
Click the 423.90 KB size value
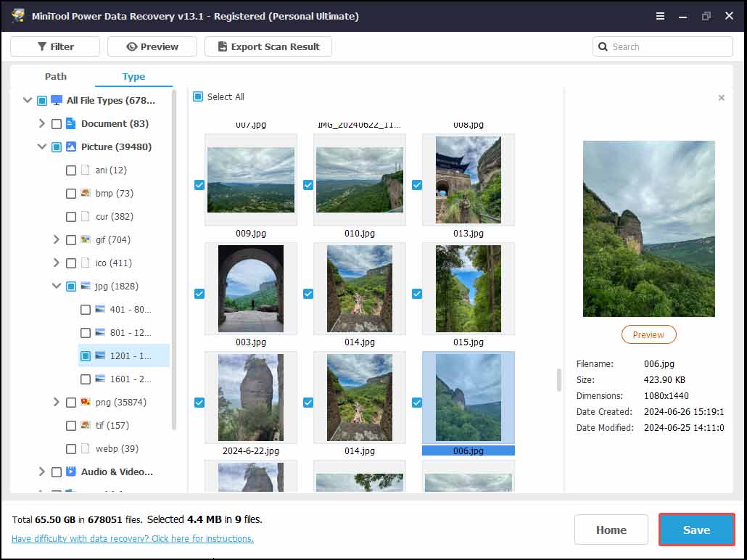tap(664, 380)
